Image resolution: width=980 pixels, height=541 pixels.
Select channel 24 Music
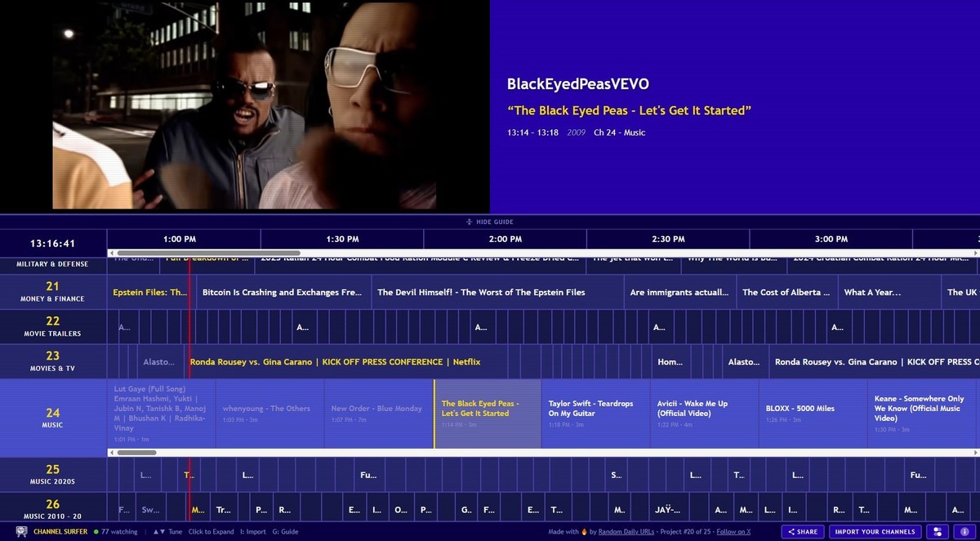click(53, 418)
